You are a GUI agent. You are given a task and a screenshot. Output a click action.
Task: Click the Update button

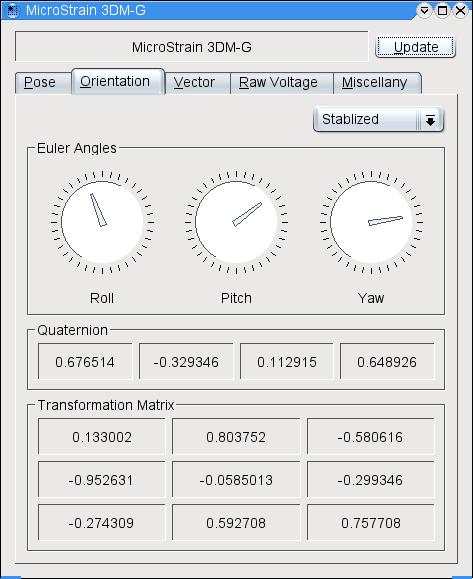tap(415, 47)
